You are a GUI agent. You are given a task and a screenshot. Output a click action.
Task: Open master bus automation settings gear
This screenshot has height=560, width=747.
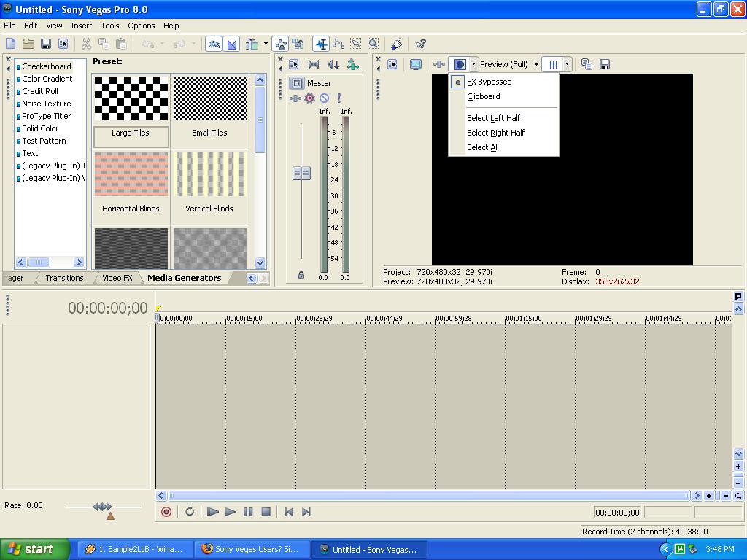click(309, 98)
